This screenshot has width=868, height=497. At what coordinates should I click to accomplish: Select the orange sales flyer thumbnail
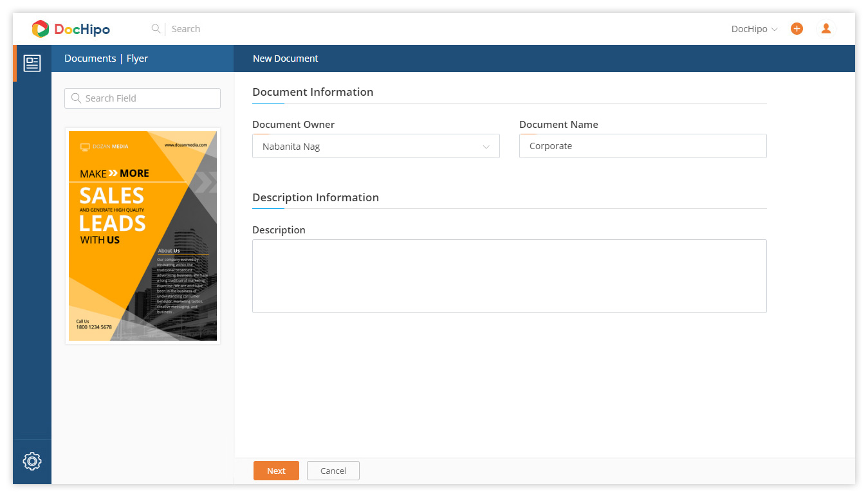143,236
